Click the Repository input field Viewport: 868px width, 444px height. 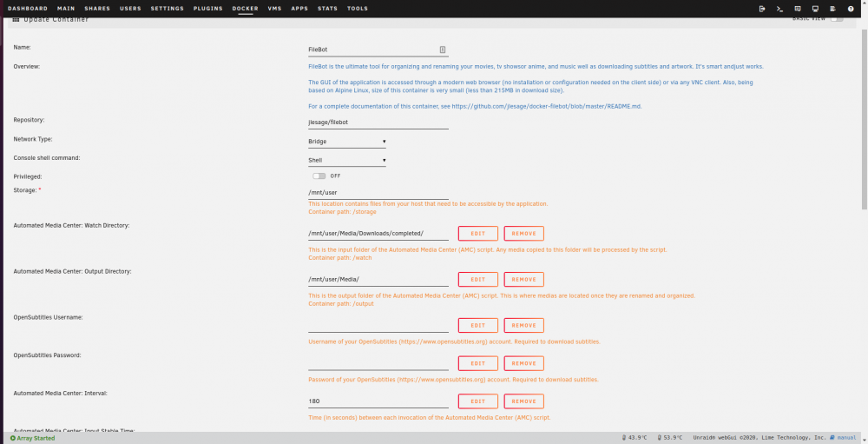click(378, 122)
